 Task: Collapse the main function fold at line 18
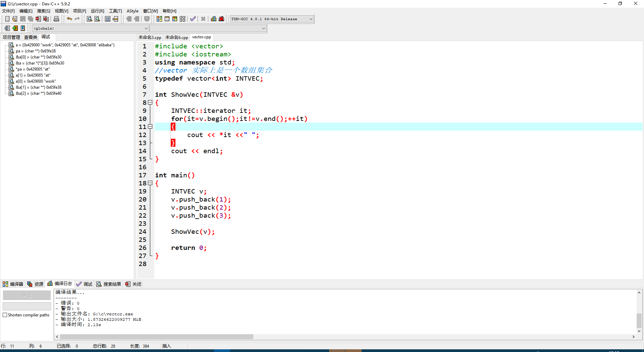click(x=150, y=183)
